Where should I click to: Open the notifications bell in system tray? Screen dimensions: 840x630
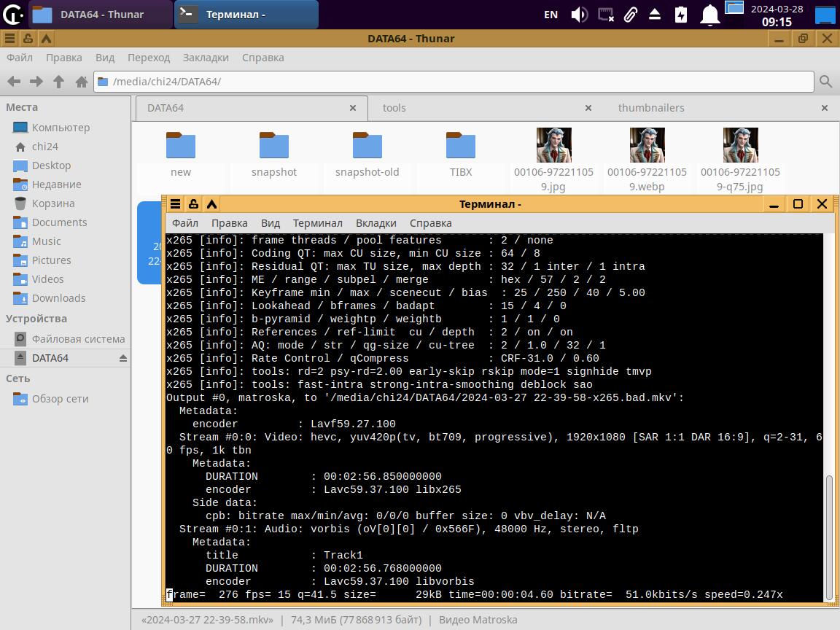coord(709,15)
